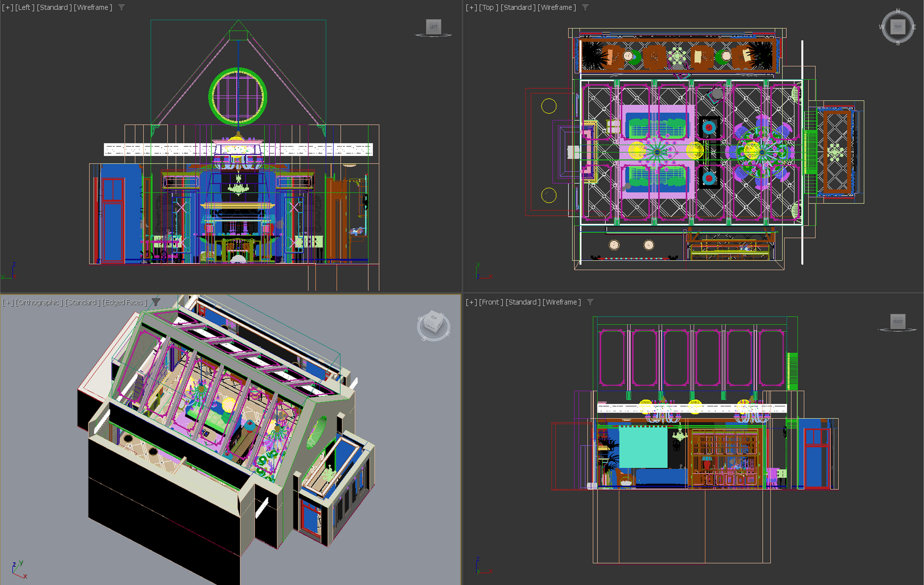
Task: Click the TOP face of the compass ViewCube
Action: point(898,27)
